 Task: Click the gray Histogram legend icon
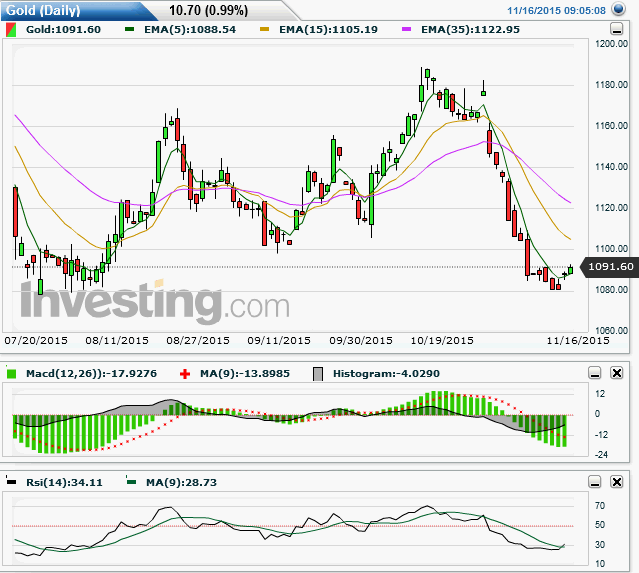(x=318, y=374)
